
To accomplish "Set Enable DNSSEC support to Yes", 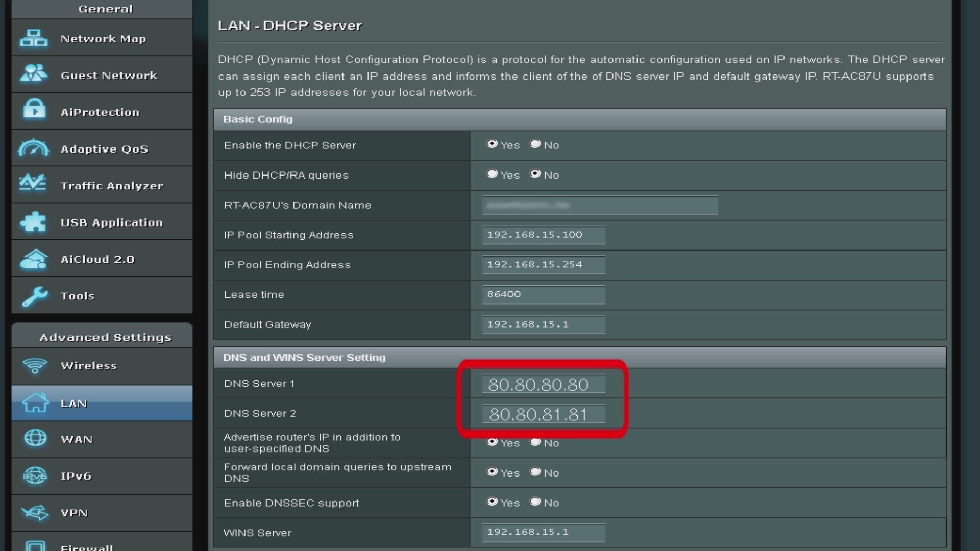I will [492, 502].
